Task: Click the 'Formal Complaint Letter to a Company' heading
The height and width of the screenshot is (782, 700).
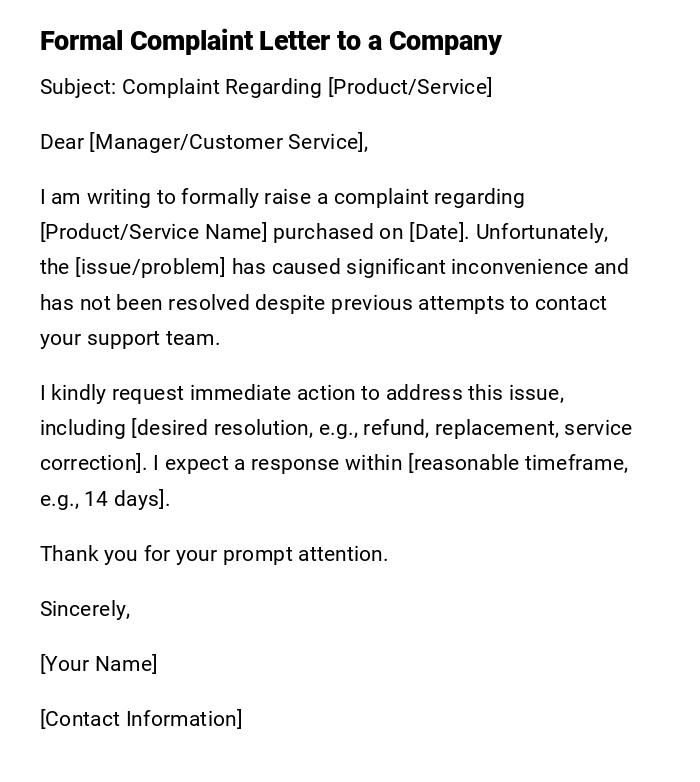Action: 270,41
